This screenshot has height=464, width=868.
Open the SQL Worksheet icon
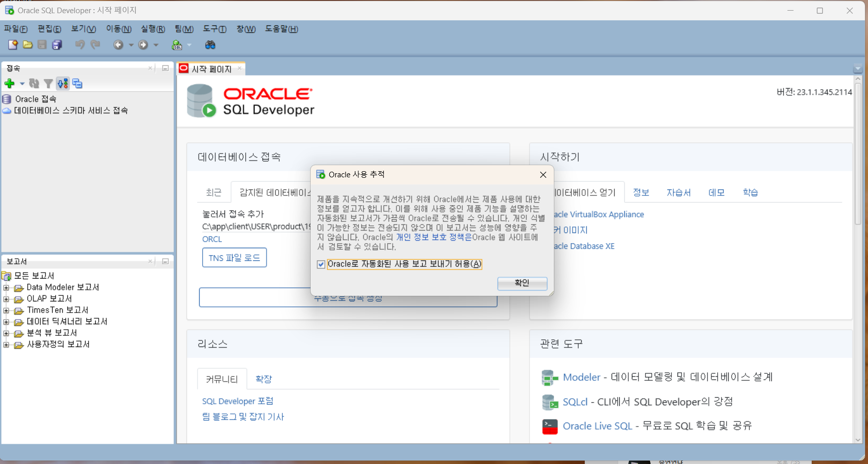tap(177, 45)
